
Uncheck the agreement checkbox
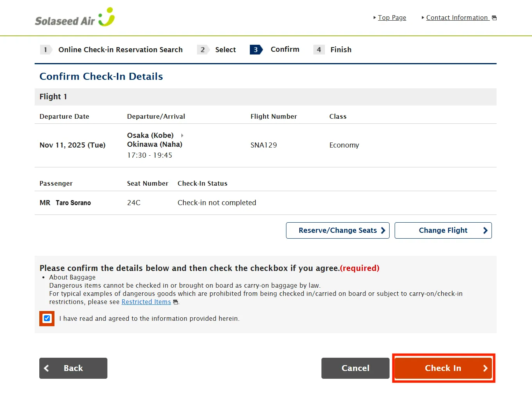47,318
